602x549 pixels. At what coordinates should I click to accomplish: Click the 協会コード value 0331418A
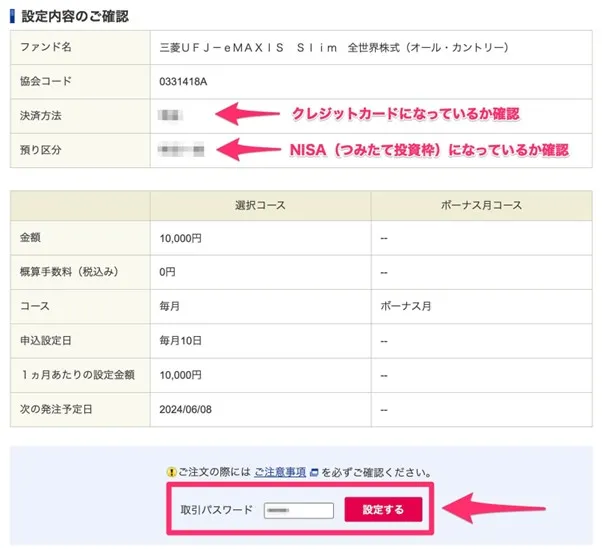pyautogui.click(x=183, y=81)
